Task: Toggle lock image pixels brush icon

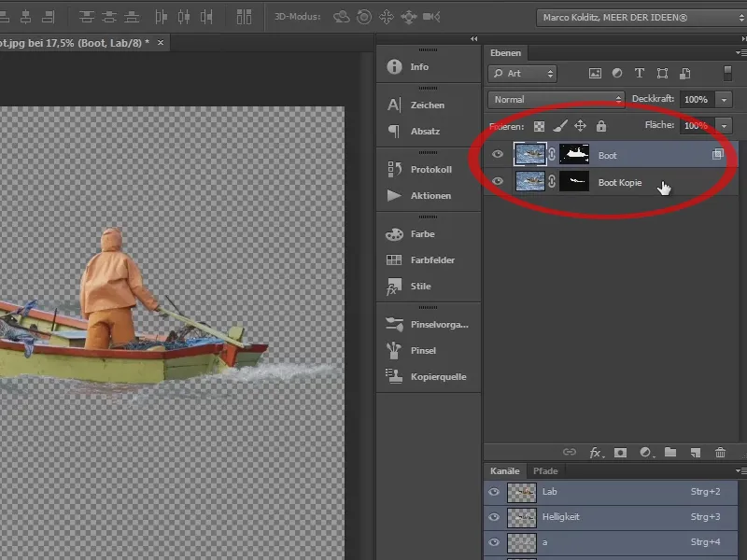Action: click(559, 126)
